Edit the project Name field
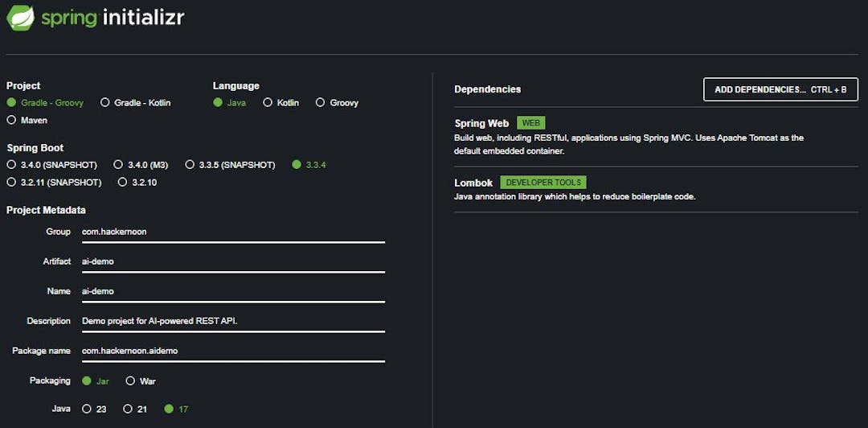 (x=233, y=291)
